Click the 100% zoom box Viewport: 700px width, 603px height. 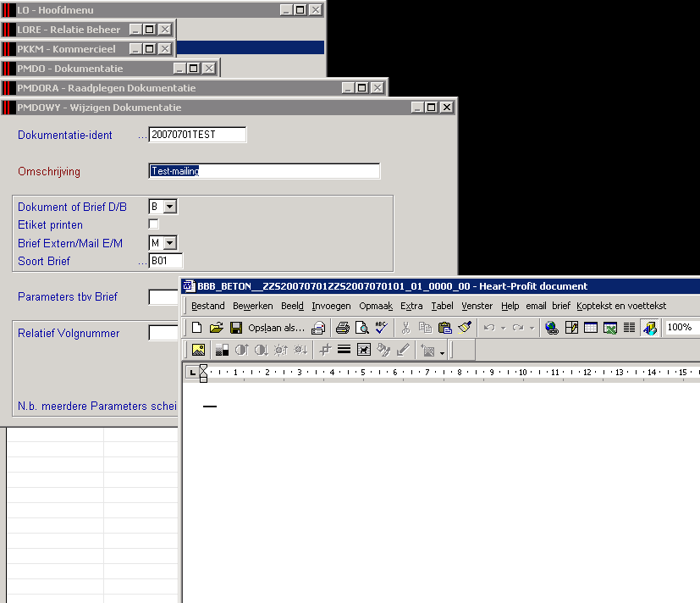681,328
